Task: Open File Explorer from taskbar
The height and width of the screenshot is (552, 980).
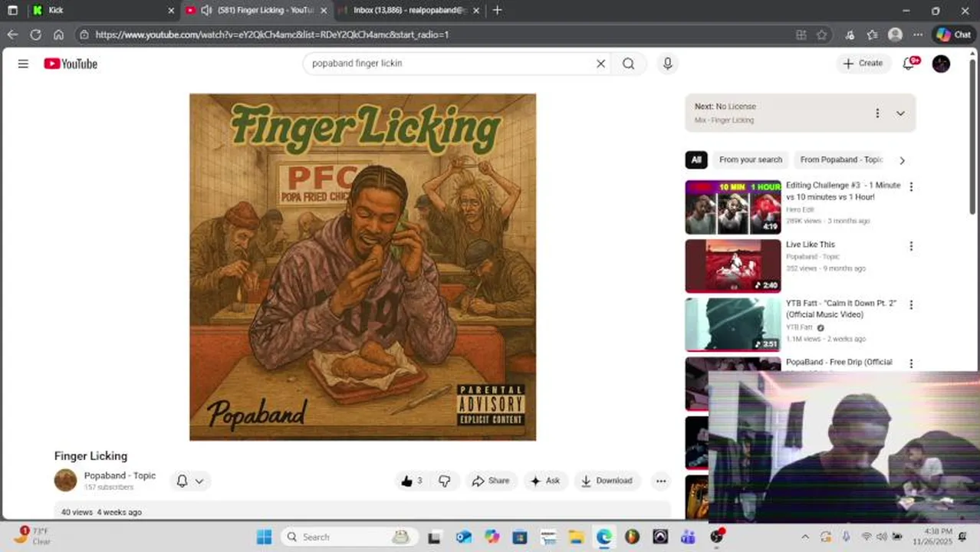Action: coord(576,537)
